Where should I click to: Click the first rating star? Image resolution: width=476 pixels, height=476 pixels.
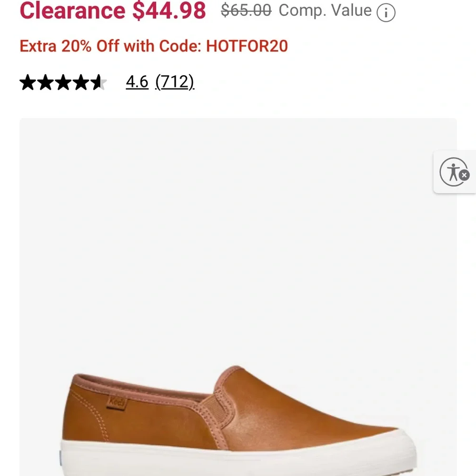click(28, 82)
